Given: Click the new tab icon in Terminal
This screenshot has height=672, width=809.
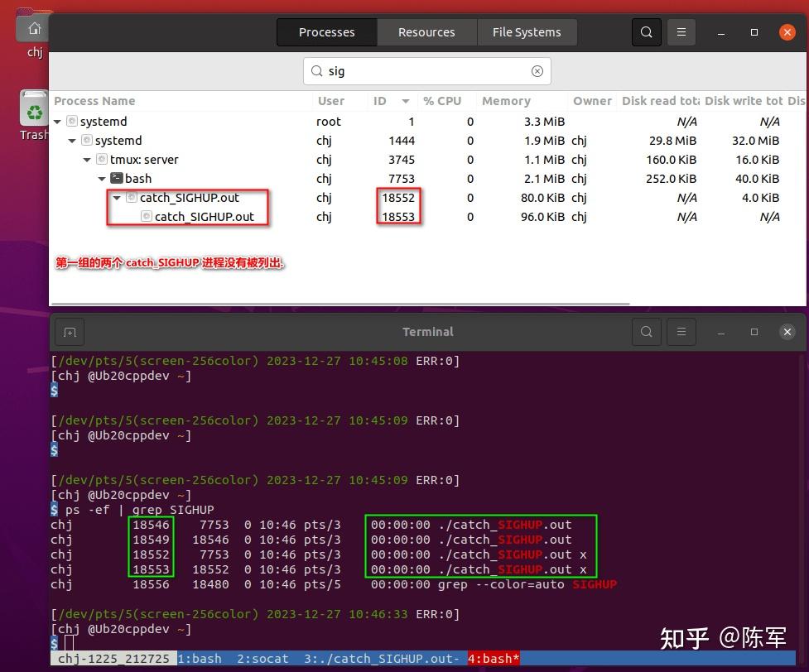Looking at the screenshot, I should coord(69,331).
